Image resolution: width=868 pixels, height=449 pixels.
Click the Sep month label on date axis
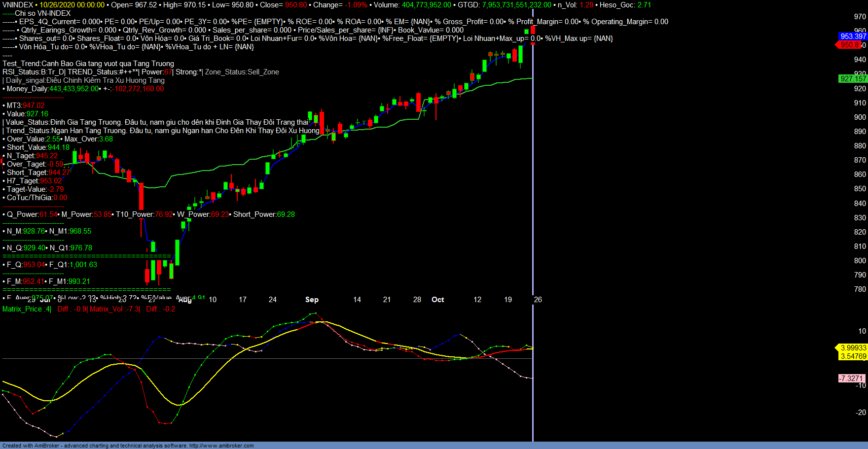pos(312,300)
